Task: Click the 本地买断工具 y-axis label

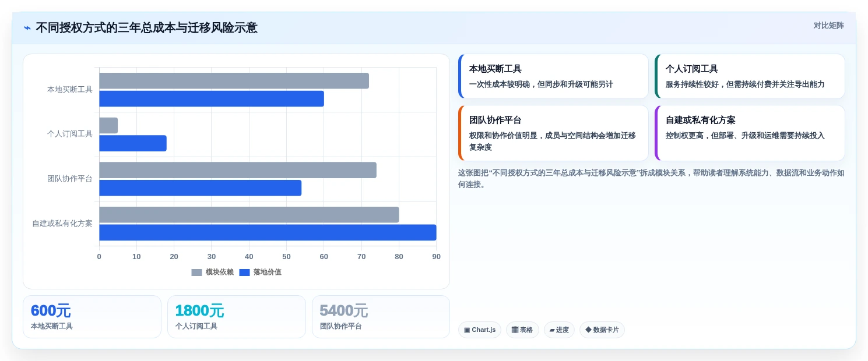Action: (x=70, y=90)
